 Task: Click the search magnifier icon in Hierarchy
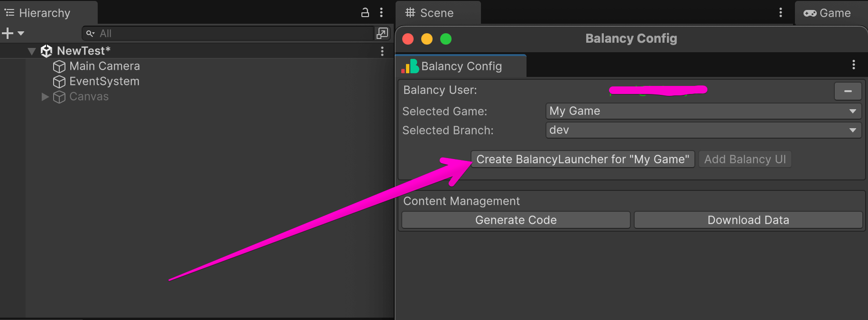(x=90, y=33)
